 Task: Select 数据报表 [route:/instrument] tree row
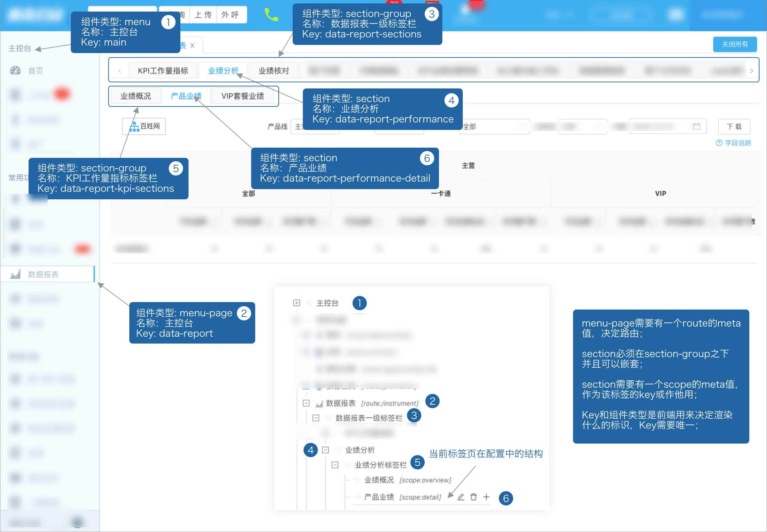(372, 403)
